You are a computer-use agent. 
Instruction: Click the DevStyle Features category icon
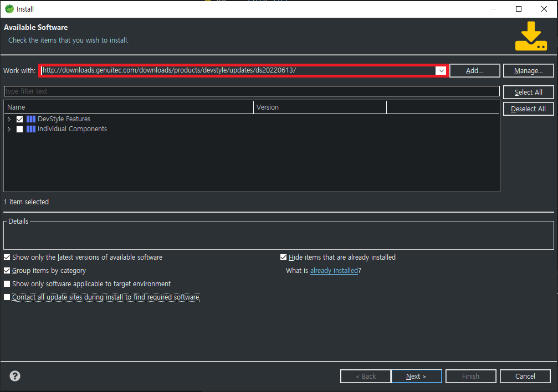coord(31,119)
